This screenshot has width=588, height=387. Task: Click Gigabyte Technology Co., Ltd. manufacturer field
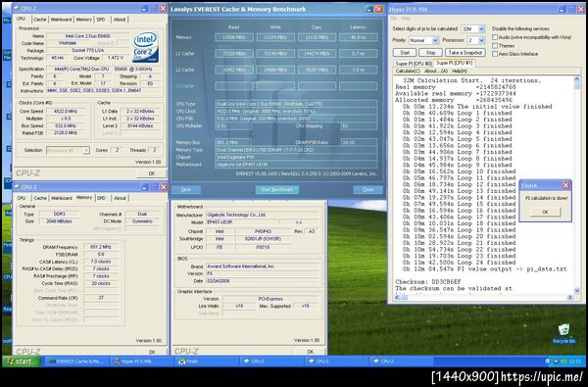(x=262, y=216)
